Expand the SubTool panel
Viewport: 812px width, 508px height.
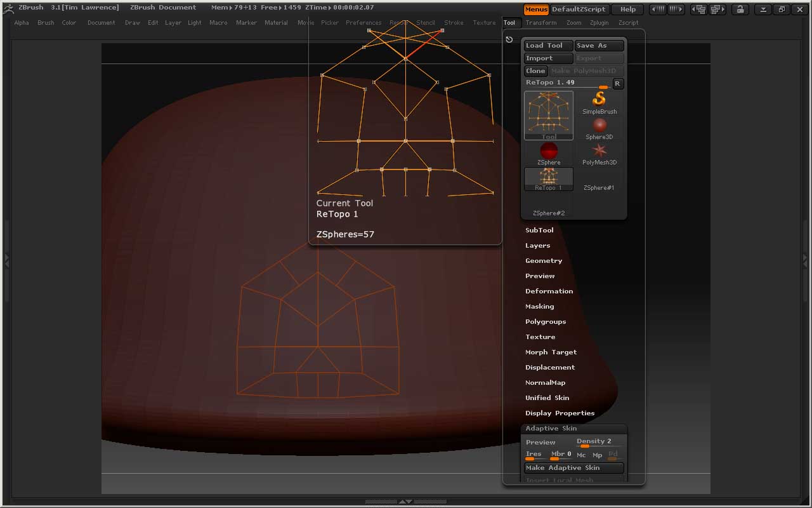tap(539, 230)
